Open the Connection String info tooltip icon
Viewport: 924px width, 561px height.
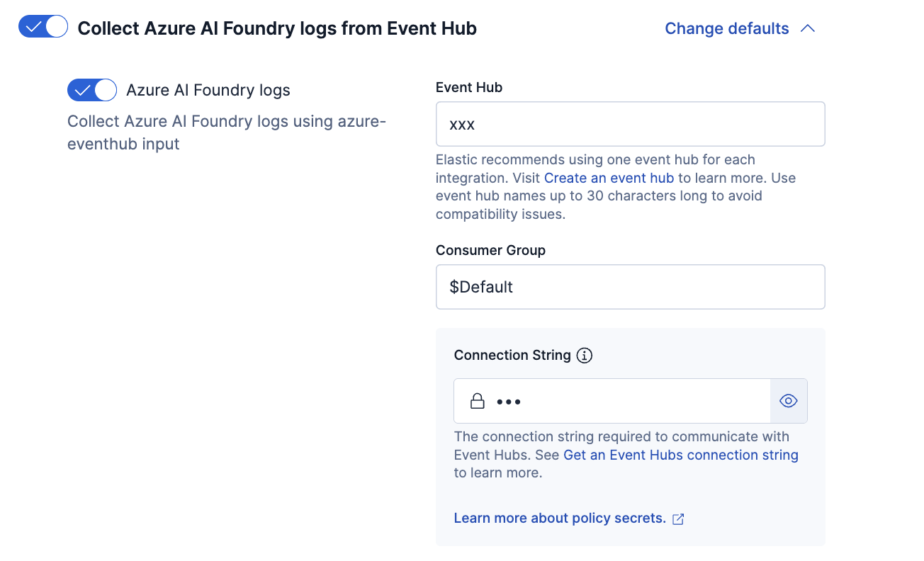click(585, 356)
